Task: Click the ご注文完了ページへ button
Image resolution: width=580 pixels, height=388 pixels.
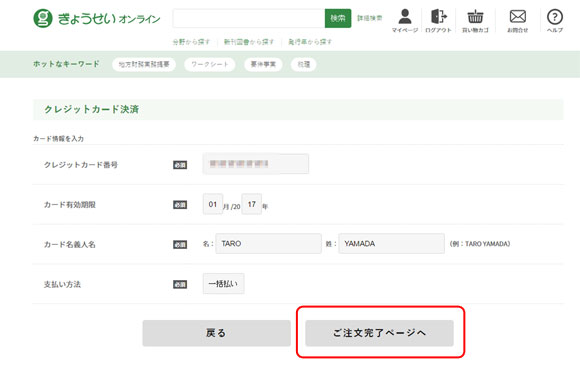Action: pyautogui.click(x=380, y=333)
